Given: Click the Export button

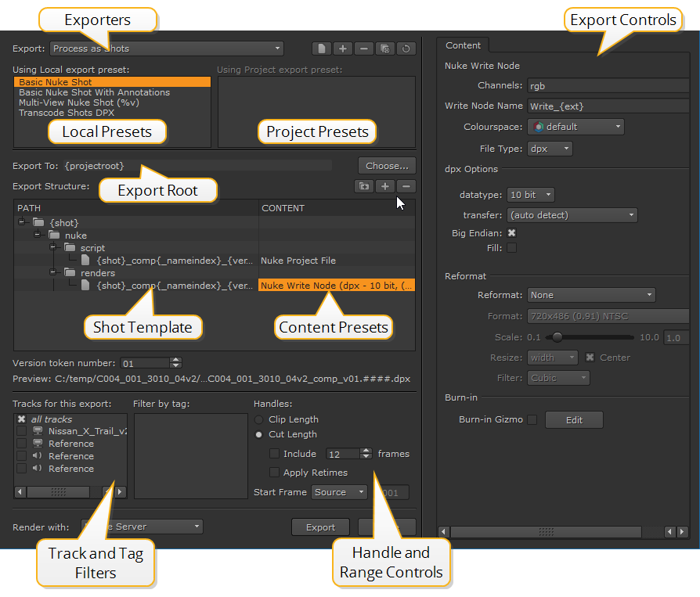Looking at the screenshot, I should coord(320,527).
